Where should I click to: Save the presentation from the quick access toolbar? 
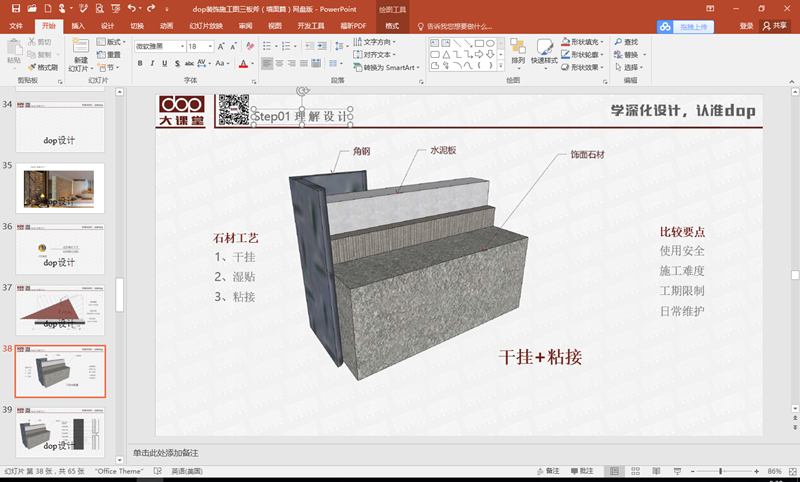coord(16,9)
